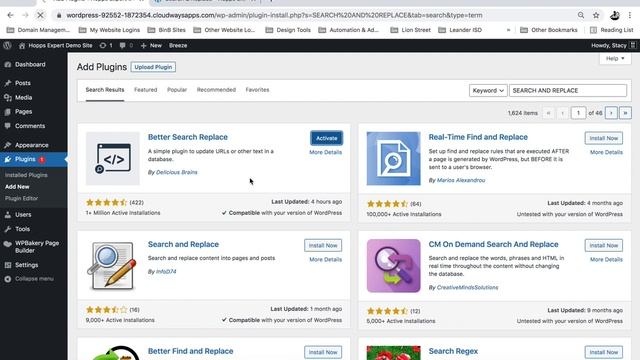Open the Design Tools bookmark folder

coord(288,30)
